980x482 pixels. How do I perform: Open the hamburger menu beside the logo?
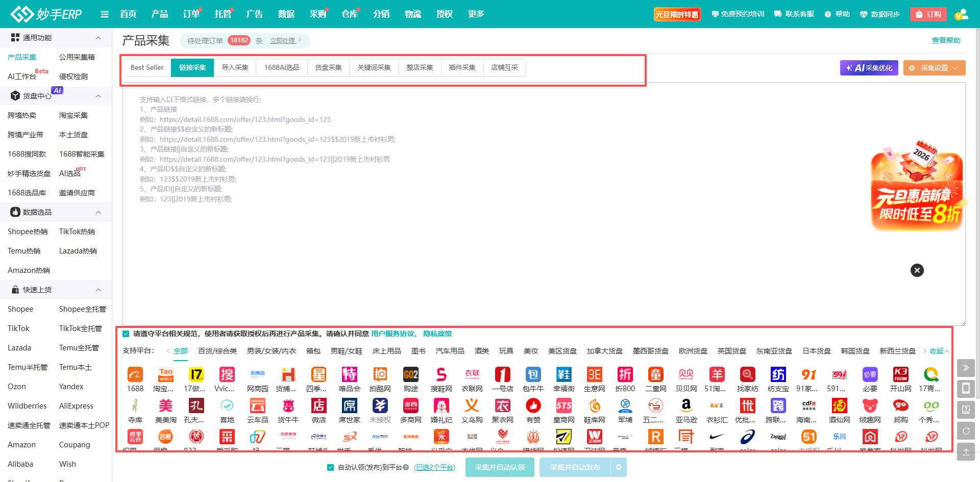pyautogui.click(x=105, y=14)
